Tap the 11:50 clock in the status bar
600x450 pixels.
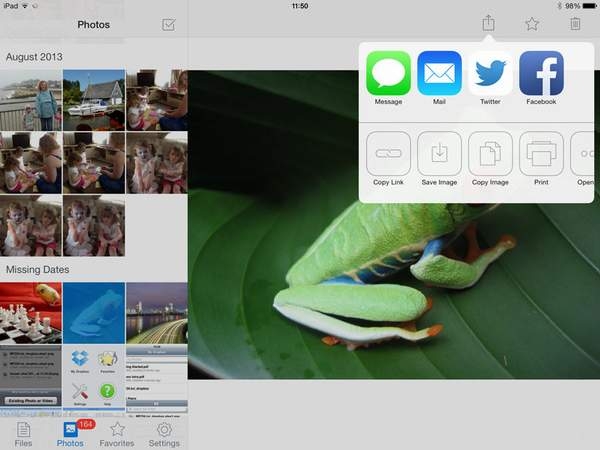click(300, 6)
